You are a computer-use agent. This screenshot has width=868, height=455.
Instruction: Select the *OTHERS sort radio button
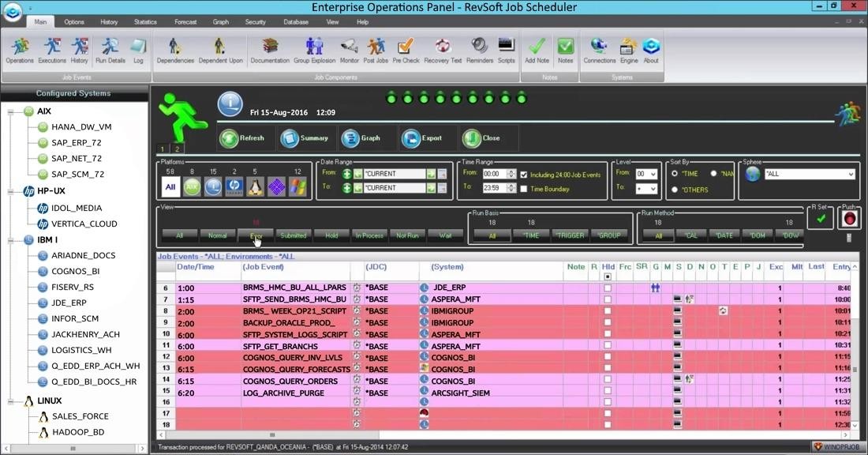point(675,190)
